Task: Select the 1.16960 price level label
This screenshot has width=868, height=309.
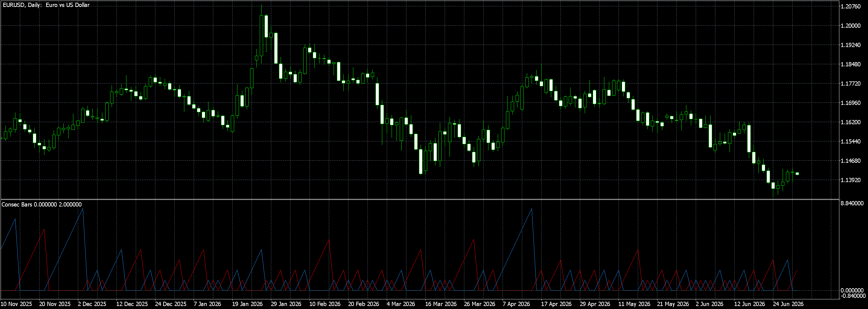Action: (851, 103)
